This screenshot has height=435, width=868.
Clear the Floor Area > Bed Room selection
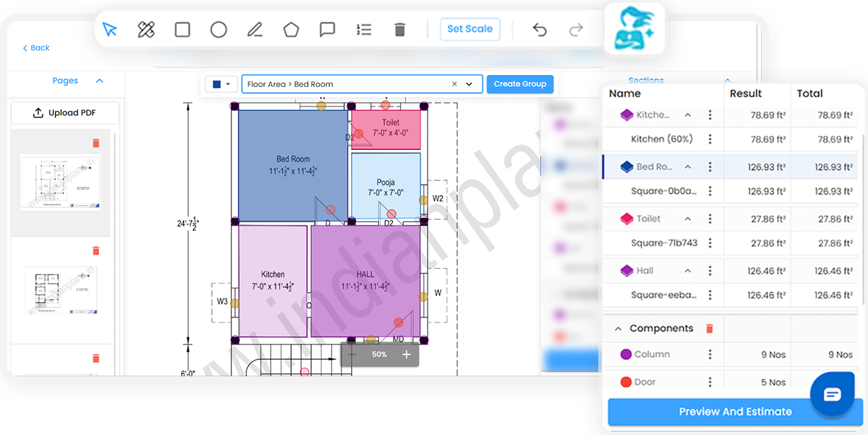[x=455, y=84]
